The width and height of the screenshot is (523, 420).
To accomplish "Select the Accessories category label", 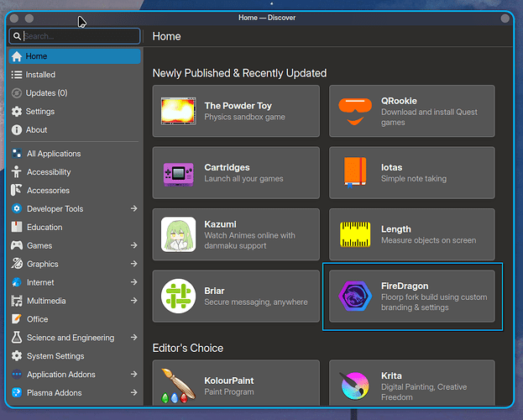I will tap(49, 191).
